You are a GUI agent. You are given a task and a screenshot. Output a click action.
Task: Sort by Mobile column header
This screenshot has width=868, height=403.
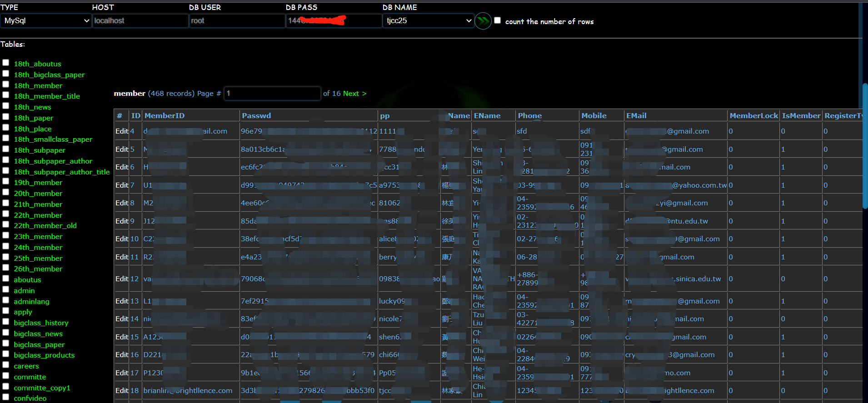coord(594,115)
